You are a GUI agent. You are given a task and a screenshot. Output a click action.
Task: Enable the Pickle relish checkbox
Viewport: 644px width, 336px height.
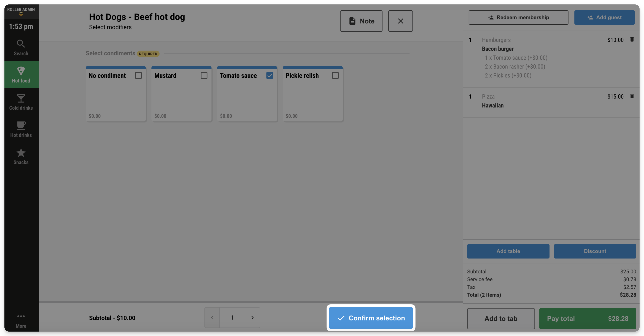(335, 75)
